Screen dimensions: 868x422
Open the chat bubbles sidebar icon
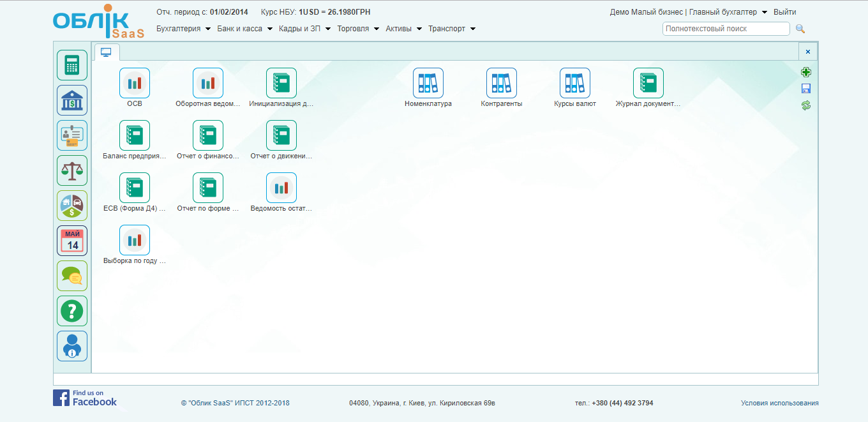pyautogui.click(x=72, y=276)
